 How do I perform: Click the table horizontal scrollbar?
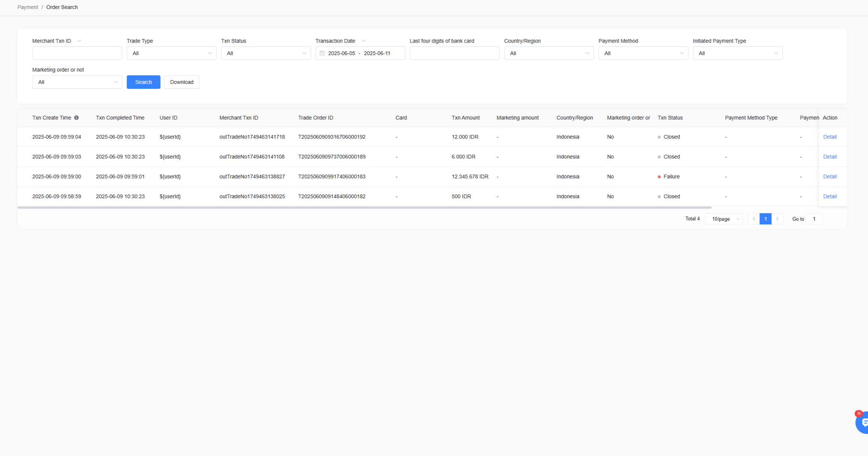coord(364,207)
